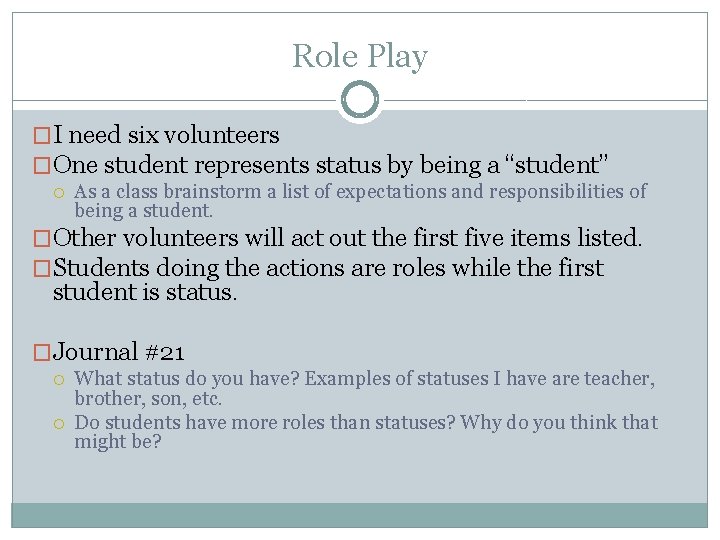Click the sub-point "As a class brainstorm a list"
The height and width of the screenshot is (540, 720).
tap(360, 191)
